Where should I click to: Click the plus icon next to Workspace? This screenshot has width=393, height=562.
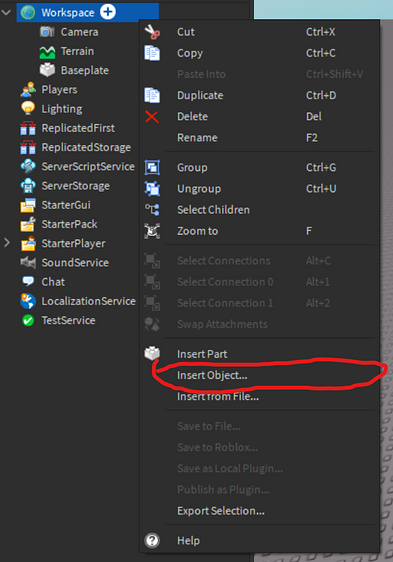pos(108,12)
